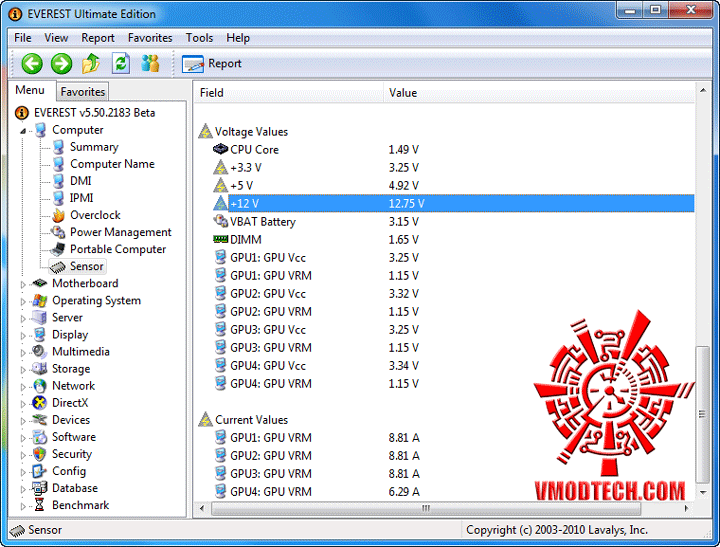Expand the Storage tree node
Viewport: 720px width, 547px height.
click(x=23, y=370)
